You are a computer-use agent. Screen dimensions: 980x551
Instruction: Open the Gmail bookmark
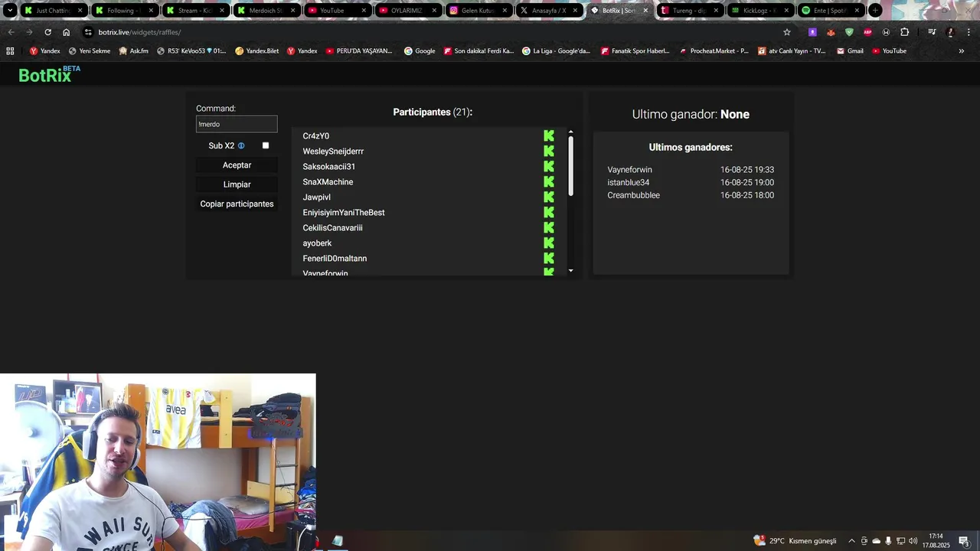850,51
